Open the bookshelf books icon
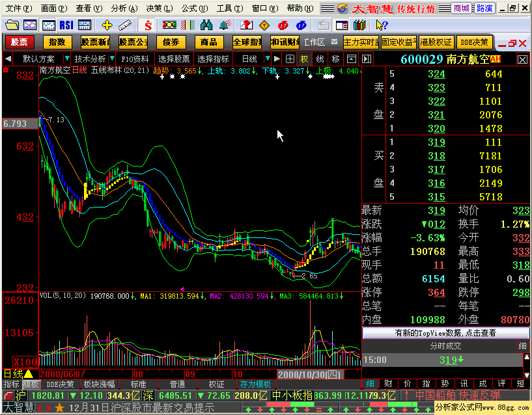This screenshot has width=532, height=415. point(359,25)
